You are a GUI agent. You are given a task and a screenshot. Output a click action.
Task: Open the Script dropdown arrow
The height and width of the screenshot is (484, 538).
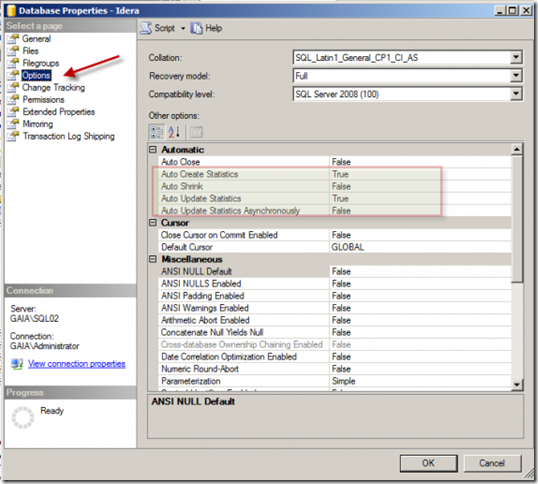(183, 28)
